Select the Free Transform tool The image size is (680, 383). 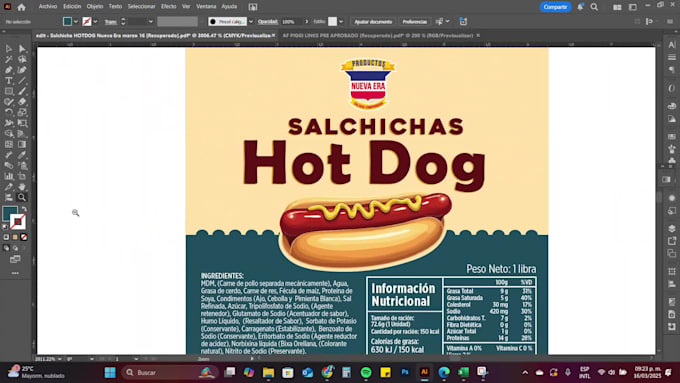pos(22,123)
